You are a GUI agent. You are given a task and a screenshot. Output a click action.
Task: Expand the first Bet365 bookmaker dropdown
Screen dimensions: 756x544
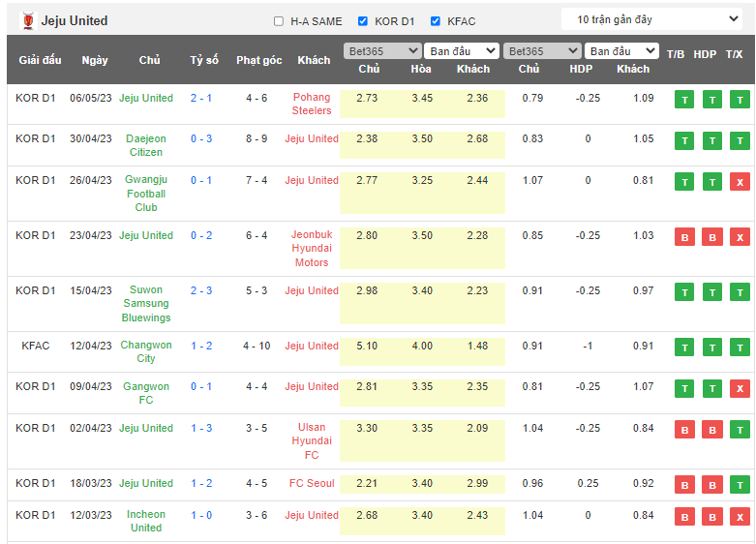(x=382, y=51)
